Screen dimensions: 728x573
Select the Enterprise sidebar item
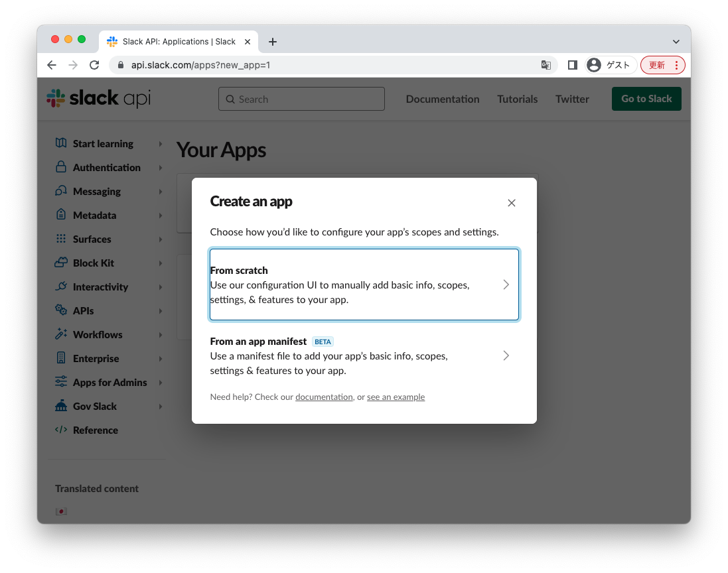[96, 359]
